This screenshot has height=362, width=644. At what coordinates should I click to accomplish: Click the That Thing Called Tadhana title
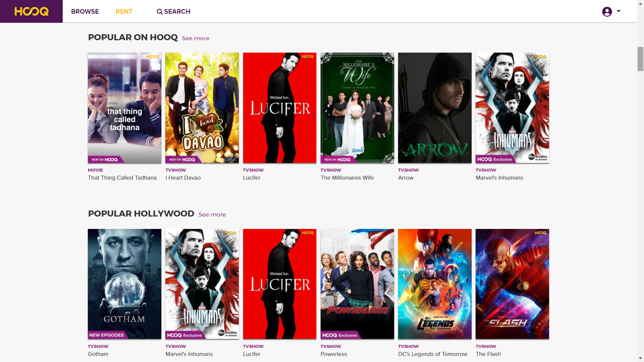pos(122,178)
